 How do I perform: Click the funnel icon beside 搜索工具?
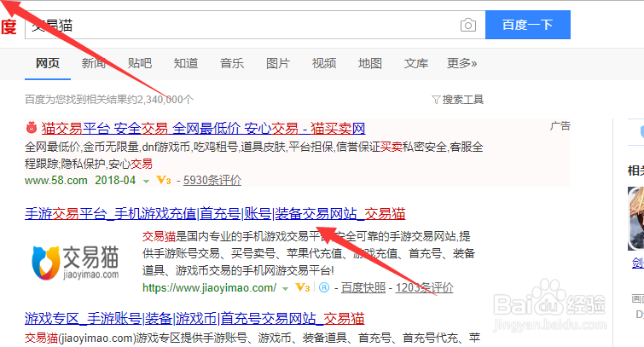click(x=436, y=100)
